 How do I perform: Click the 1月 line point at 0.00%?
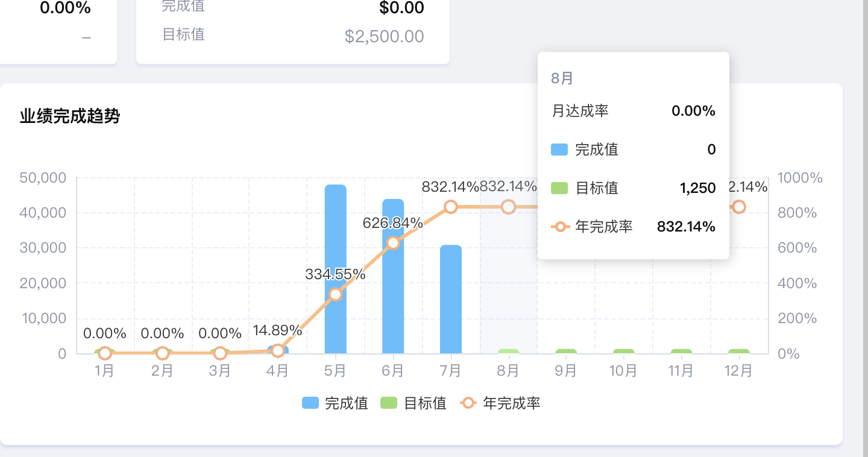(105, 353)
